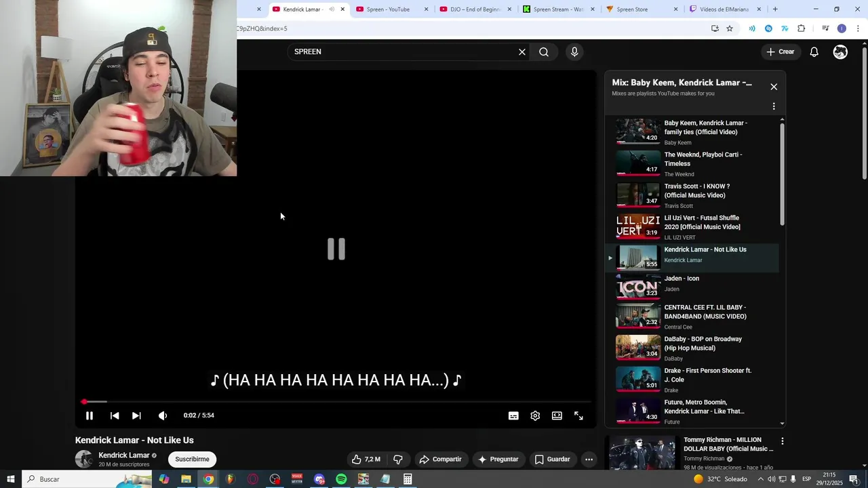Open the player settings gear
This screenshot has width=868, height=488.
pos(535,415)
